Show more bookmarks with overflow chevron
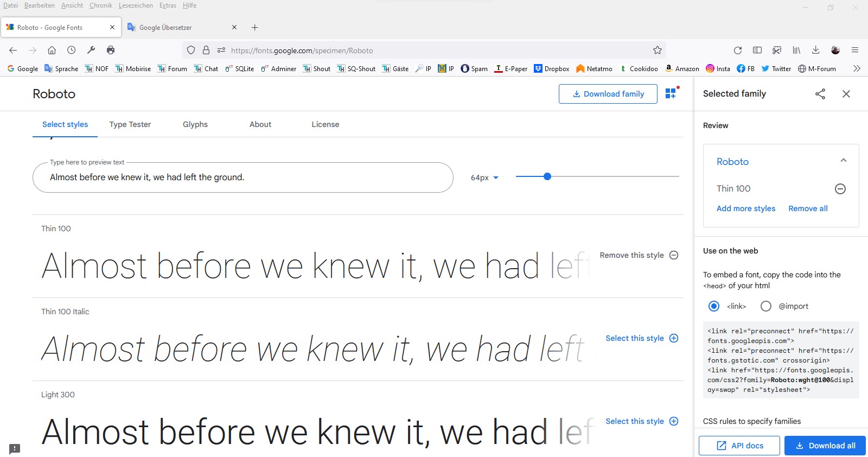The image size is (868, 457). pyautogui.click(x=857, y=68)
